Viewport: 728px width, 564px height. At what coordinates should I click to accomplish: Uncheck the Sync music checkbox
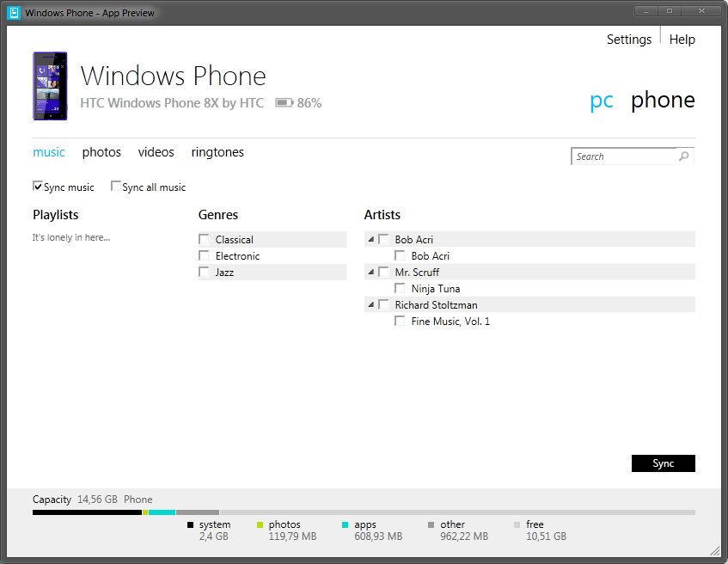click(x=38, y=187)
